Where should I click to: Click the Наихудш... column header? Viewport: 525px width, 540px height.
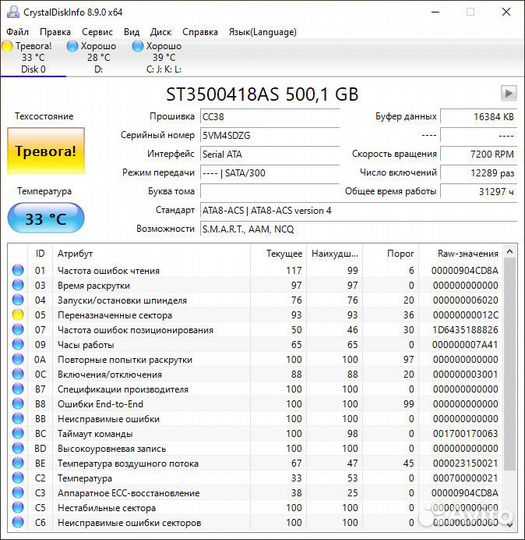click(334, 254)
